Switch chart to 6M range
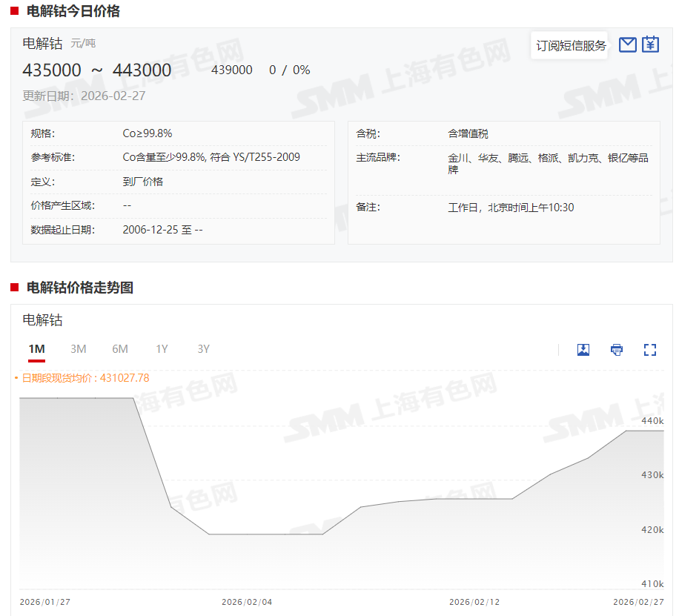 click(120, 349)
